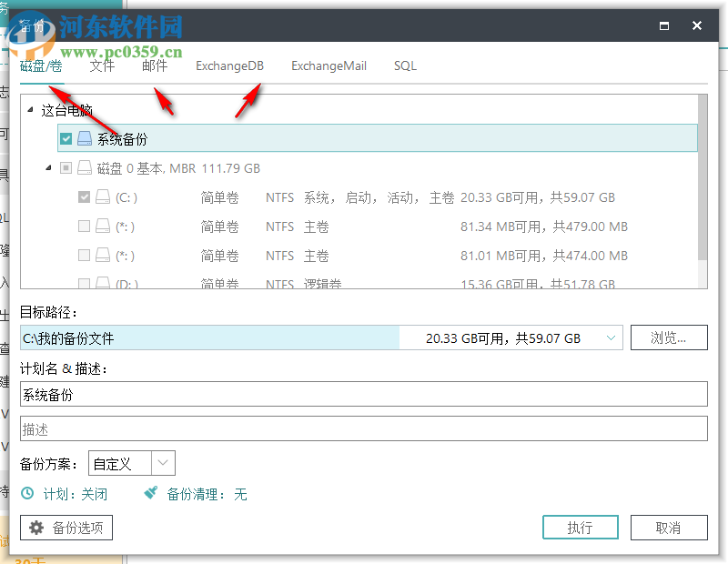Click the volume icon on the first (*:) row
The image size is (728, 564).
(x=101, y=226)
